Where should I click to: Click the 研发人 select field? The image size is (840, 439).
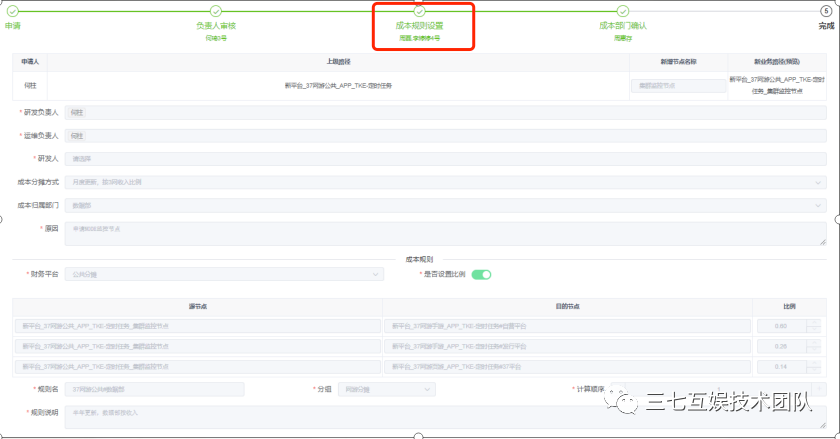pyautogui.click(x=446, y=159)
